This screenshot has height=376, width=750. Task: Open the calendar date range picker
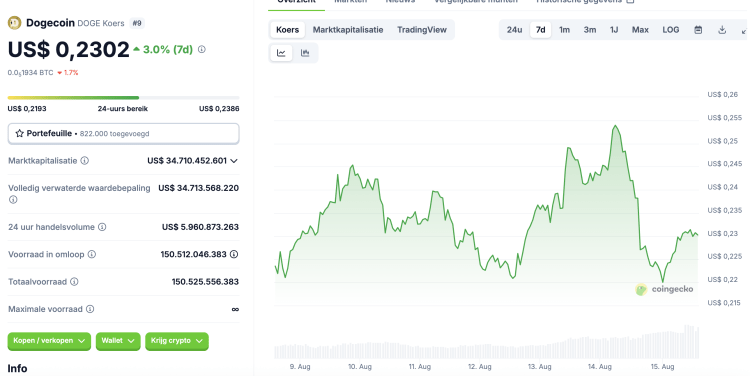pos(698,30)
